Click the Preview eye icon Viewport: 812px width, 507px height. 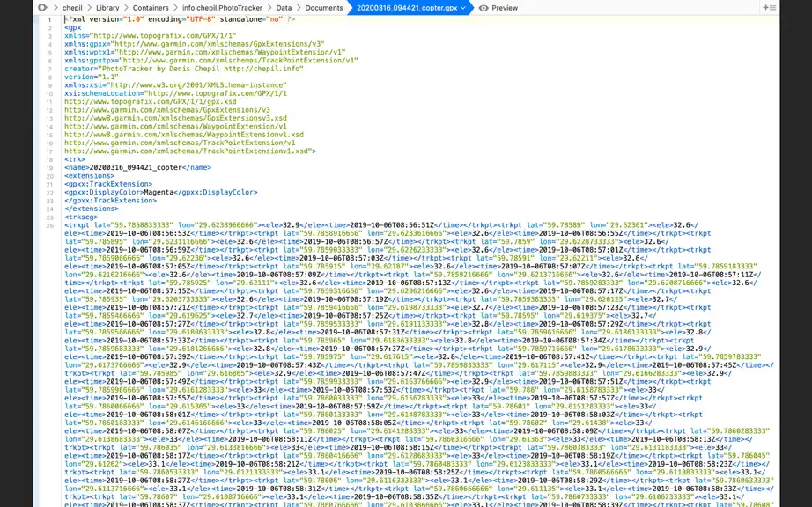pyautogui.click(x=484, y=8)
